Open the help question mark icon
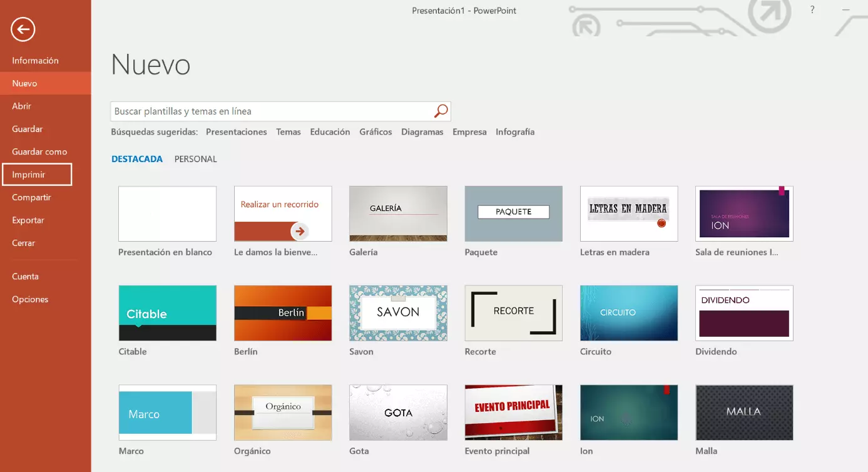The height and width of the screenshot is (472, 868). pyautogui.click(x=812, y=10)
